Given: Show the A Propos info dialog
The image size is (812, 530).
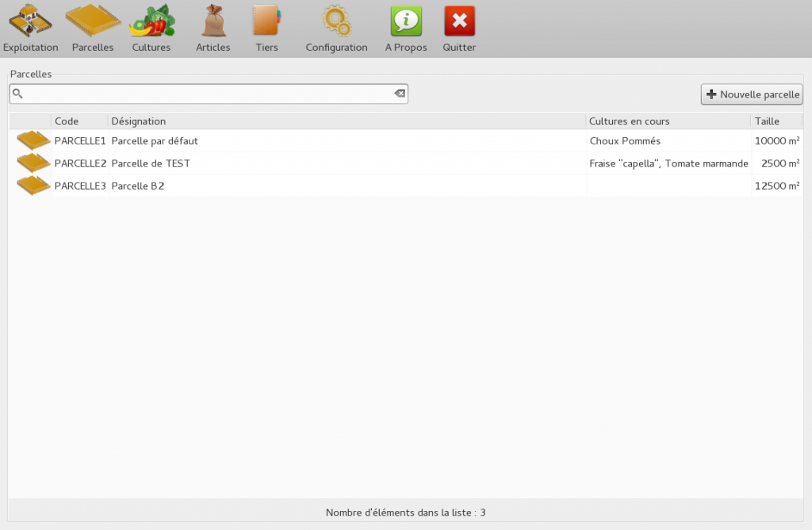Looking at the screenshot, I should tap(406, 29).
